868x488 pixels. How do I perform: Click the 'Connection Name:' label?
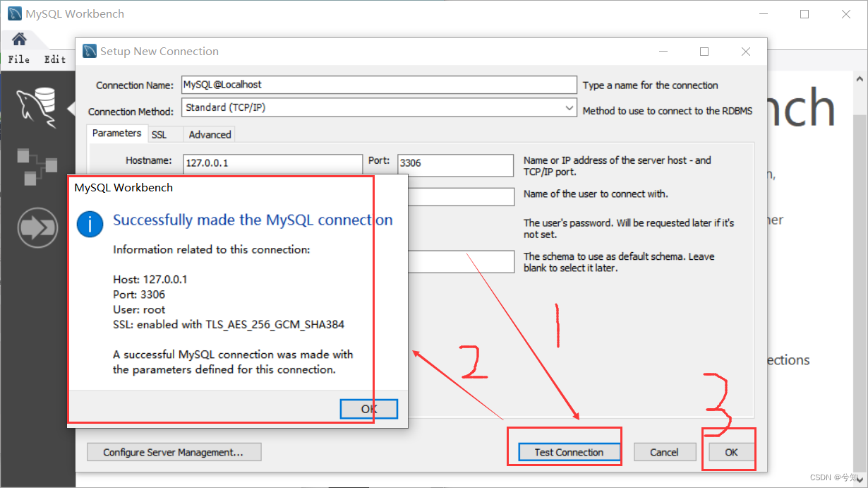[135, 85]
